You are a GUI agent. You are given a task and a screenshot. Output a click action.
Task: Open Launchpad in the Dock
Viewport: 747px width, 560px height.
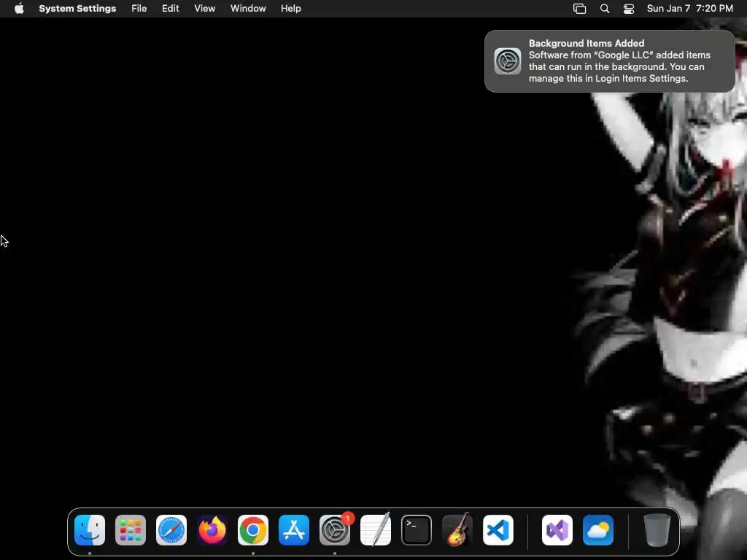(x=131, y=530)
